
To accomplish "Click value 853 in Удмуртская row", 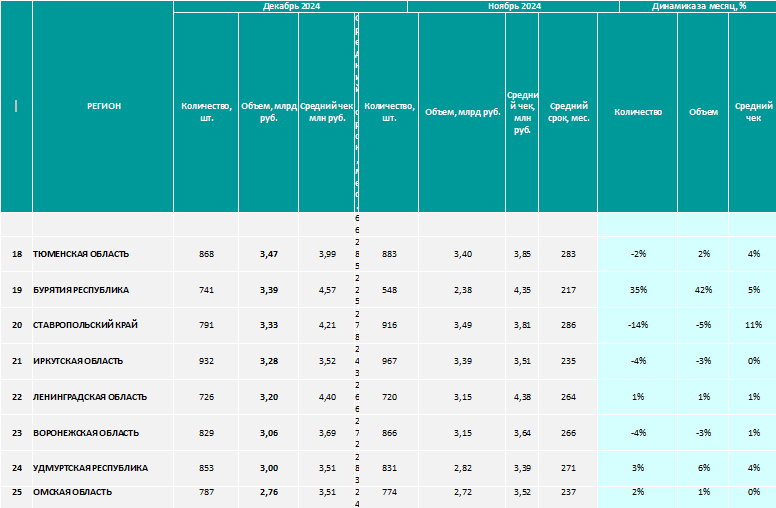I will coord(206,468).
